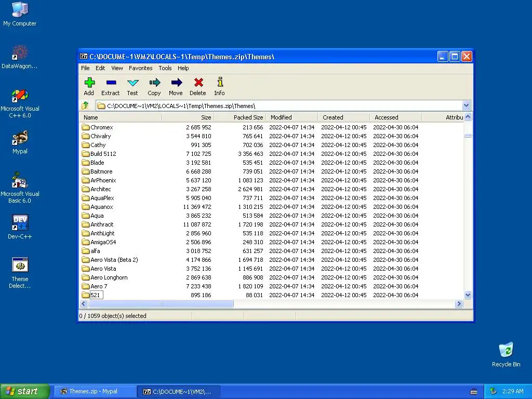
Task: Expand the address path dropdown
Action: tap(466, 105)
